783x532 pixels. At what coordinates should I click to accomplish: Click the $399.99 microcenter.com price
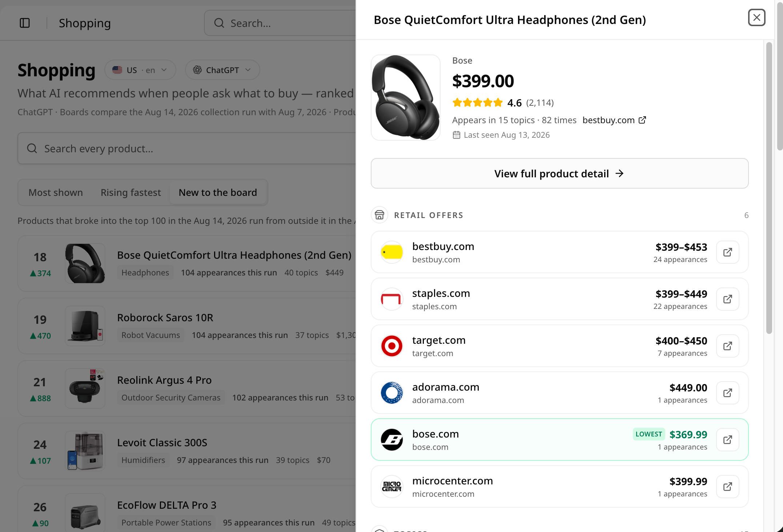pyautogui.click(x=688, y=481)
